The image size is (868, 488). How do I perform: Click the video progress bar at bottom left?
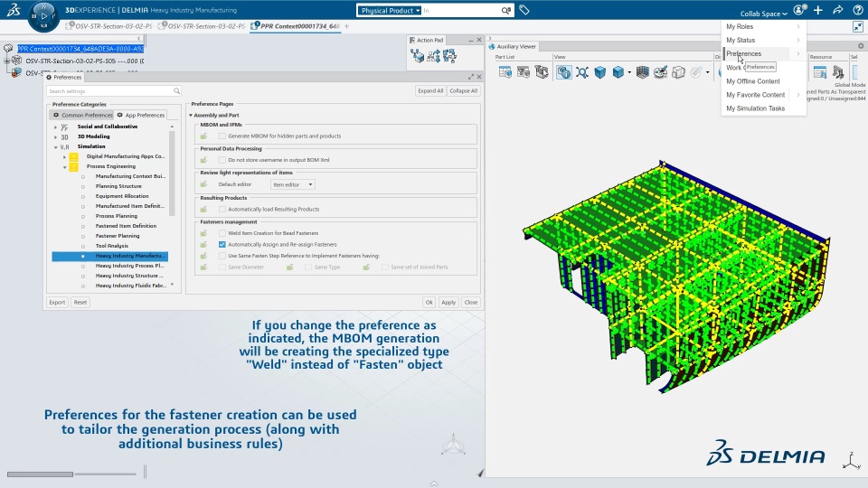click(x=71, y=474)
